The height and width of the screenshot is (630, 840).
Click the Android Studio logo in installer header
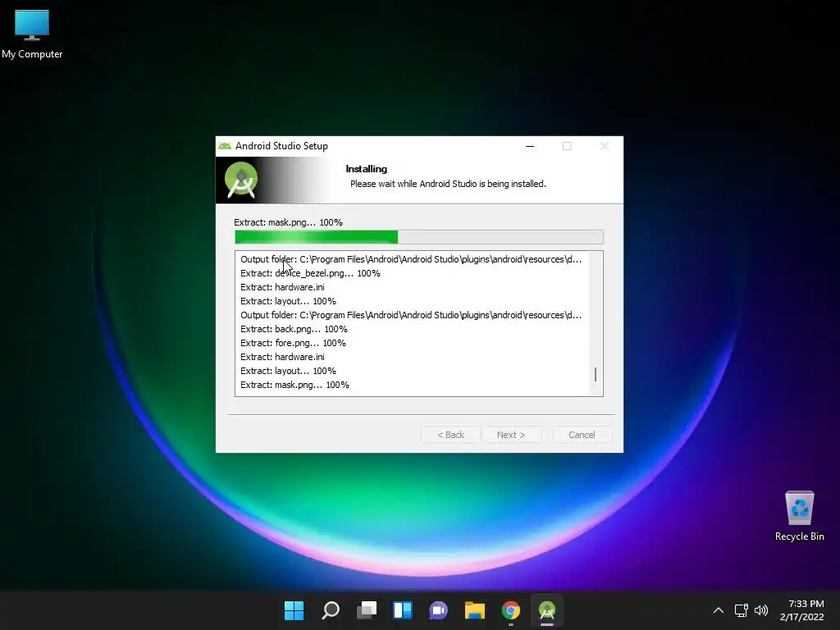(x=241, y=180)
